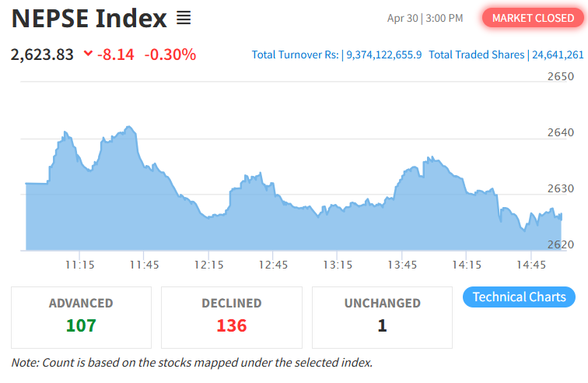The image size is (588, 383).
Task: Click the Total Turnover Rs value
Action: pyautogui.click(x=384, y=54)
